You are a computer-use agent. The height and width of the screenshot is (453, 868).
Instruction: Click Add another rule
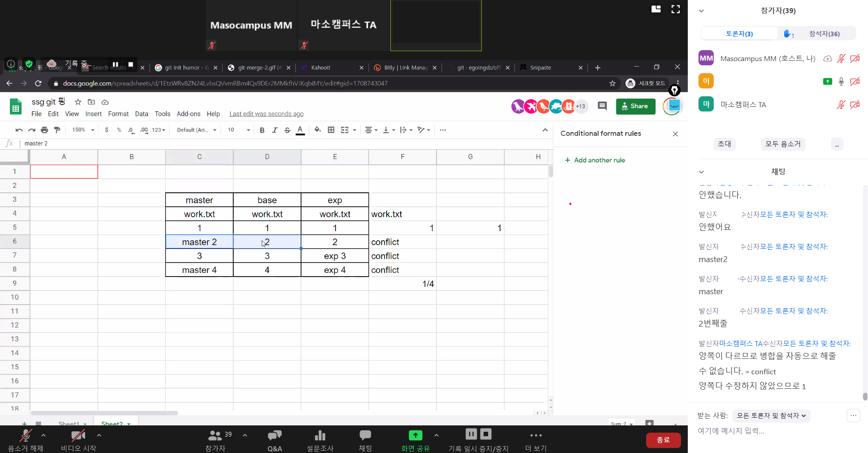pos(595,160)
